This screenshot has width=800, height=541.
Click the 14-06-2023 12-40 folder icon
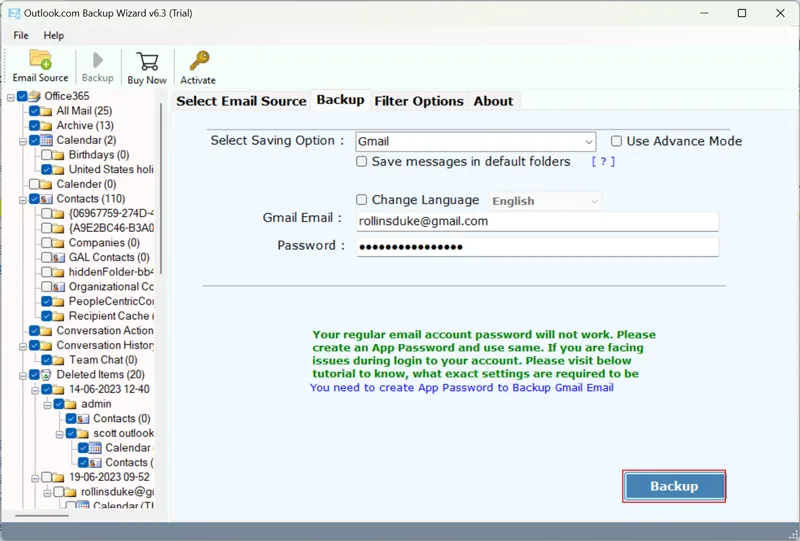point(59,389)
